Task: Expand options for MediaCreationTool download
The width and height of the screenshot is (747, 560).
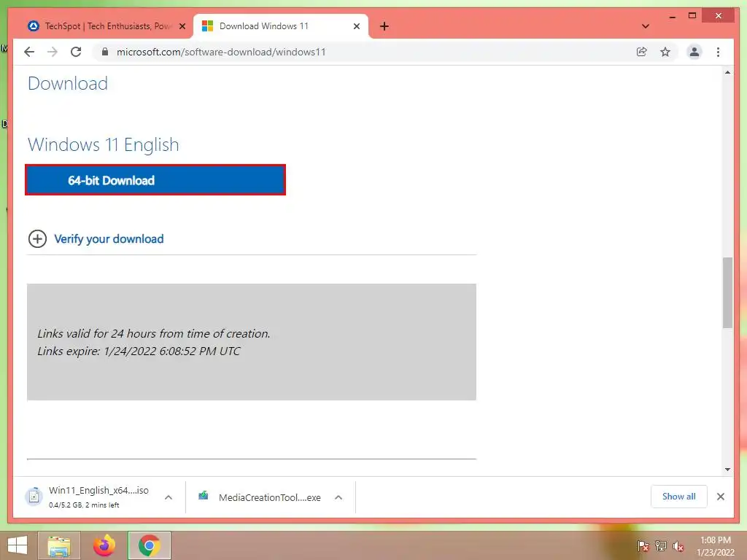Action: [338, 497]
